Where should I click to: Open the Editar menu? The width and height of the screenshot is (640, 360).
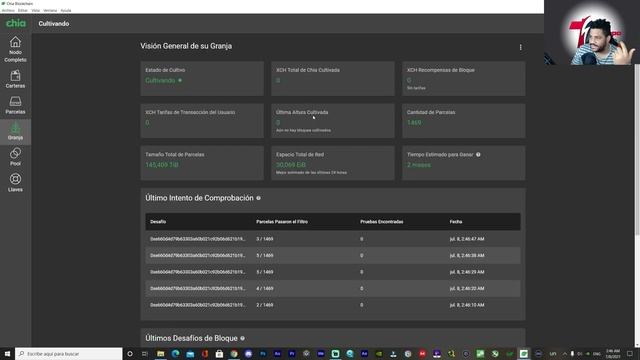point(23,10)
